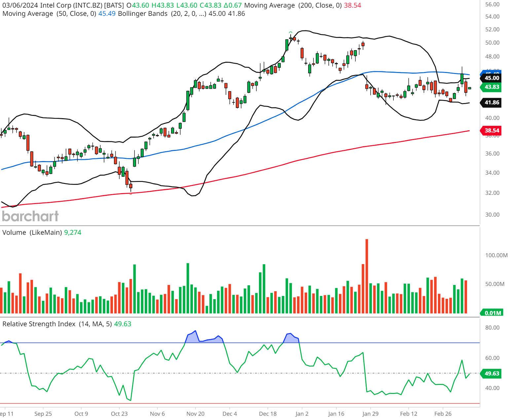510x420 pixels.
Task: Click the Oct 23 date axis label
Action: [119, 414]
